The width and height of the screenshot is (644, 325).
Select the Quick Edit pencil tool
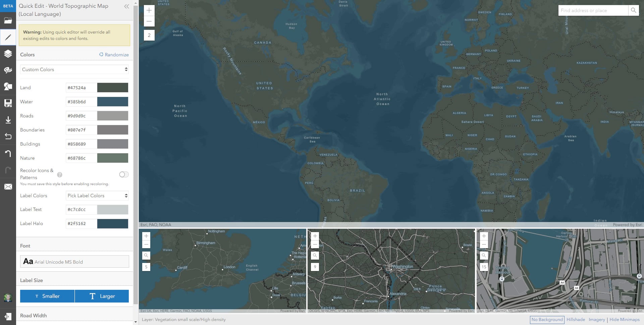tap(8, 37)
